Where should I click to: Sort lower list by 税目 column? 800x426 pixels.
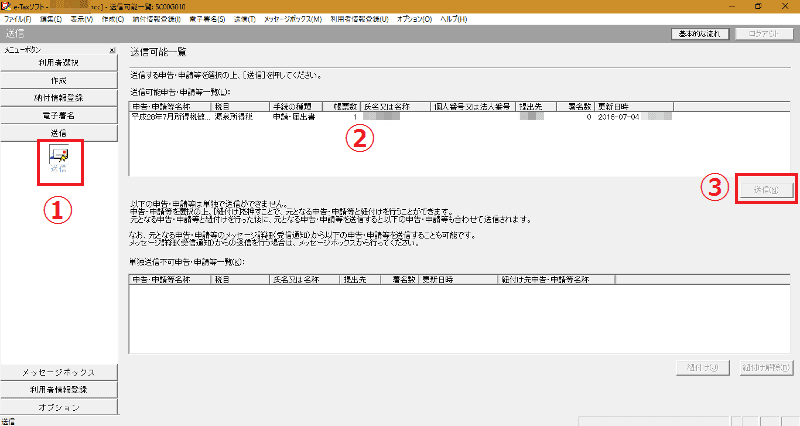click(240, 280)
